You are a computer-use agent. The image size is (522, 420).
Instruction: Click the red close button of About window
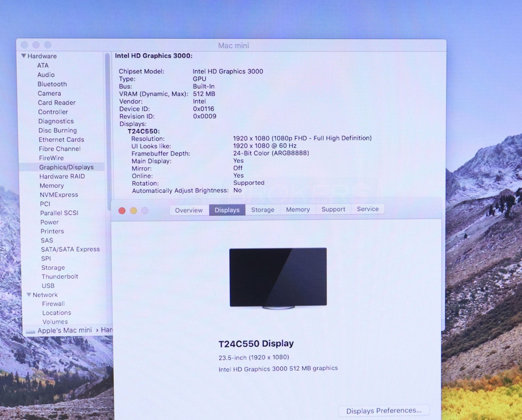coord(122,211)
